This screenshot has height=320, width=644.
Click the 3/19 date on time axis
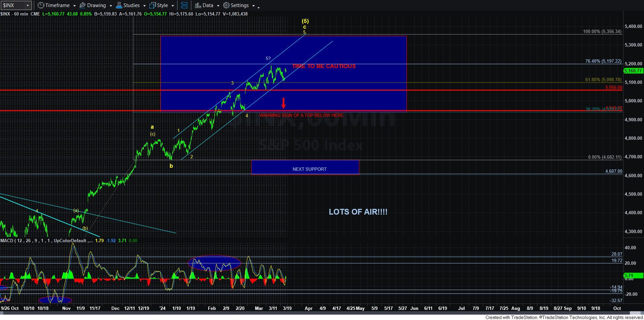click(x=287, y=308)
